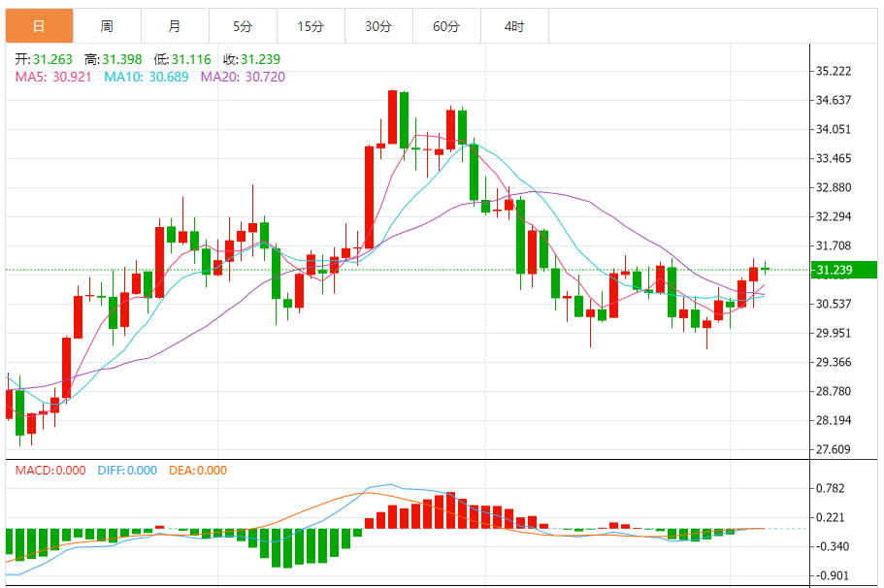This screenshot has height=588, width=884.
Task: Click the 29.951 price axis label
Action: (x=834, y=333)
